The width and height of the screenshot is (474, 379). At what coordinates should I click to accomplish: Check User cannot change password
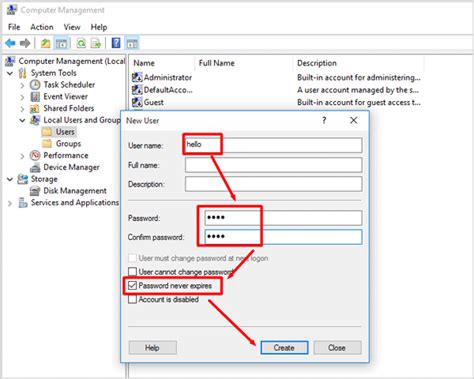pos(132,272)
